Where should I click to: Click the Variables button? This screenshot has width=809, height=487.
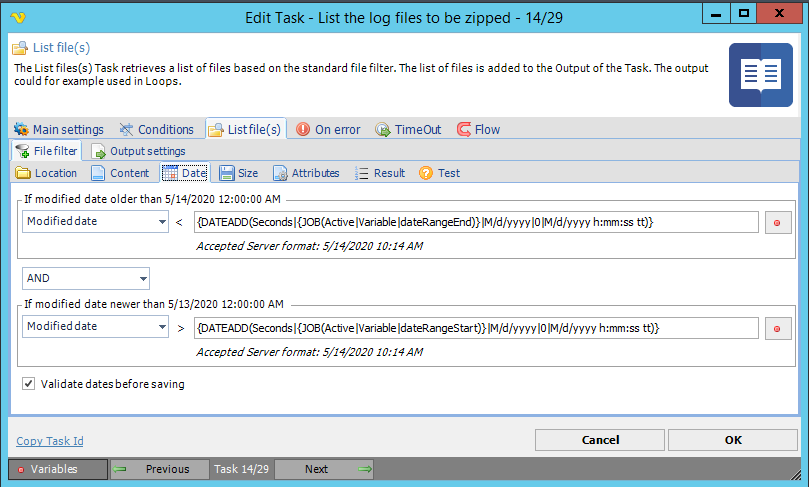[x=57, y=469]
